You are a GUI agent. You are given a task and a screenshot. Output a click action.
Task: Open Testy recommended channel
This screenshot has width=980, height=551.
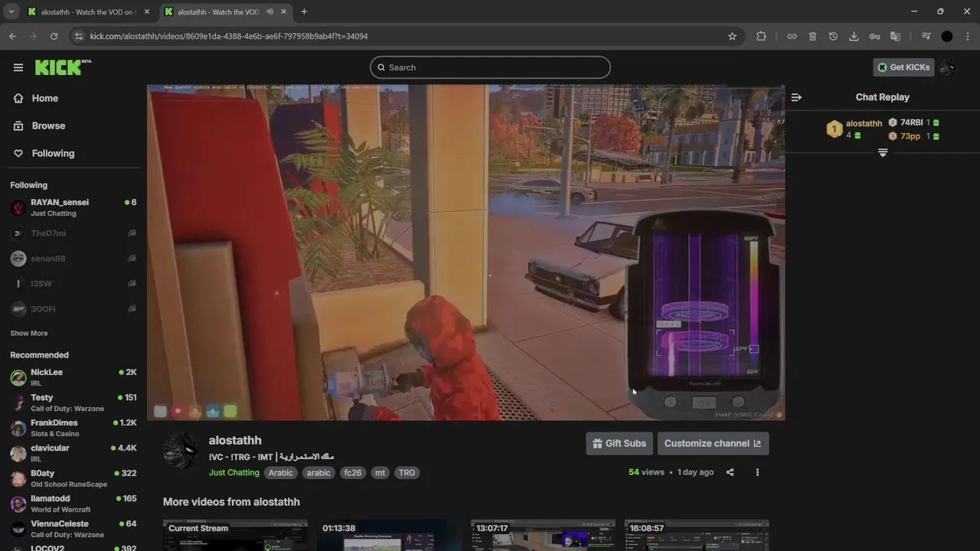coord(73,403)
